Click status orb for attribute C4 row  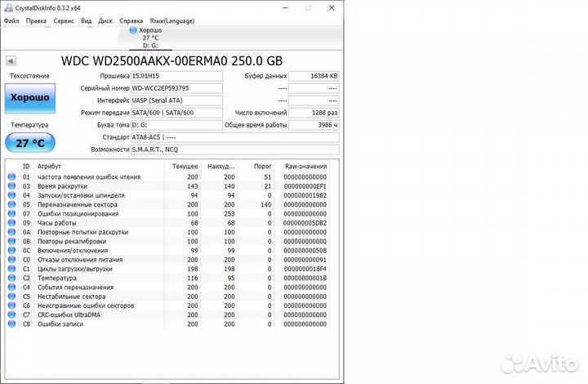[12, 287]
